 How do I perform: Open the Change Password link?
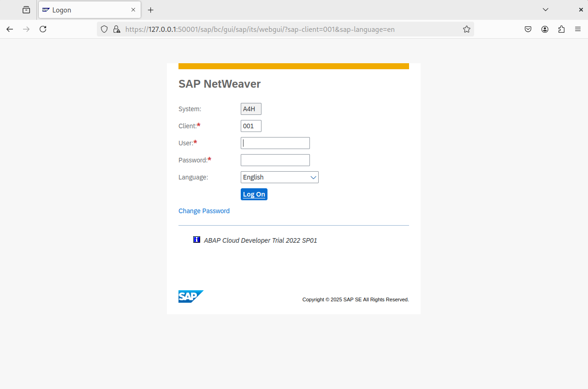tap(204, 211)
